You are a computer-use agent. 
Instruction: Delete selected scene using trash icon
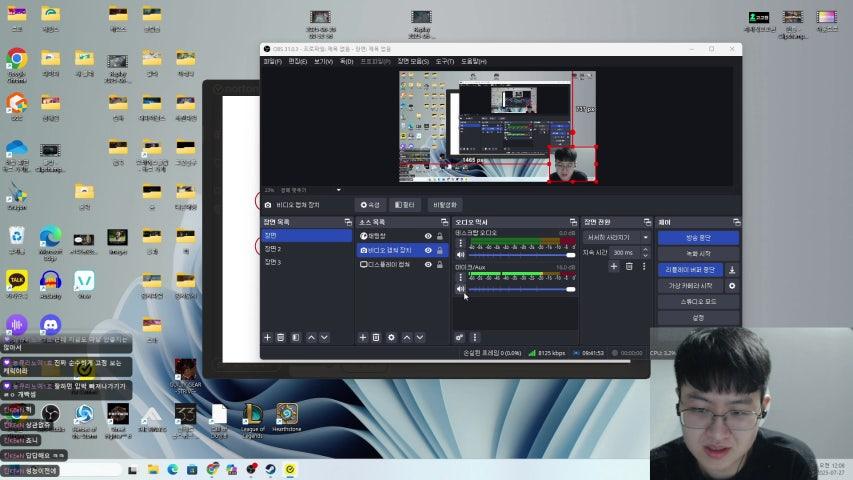click(281, 337)
